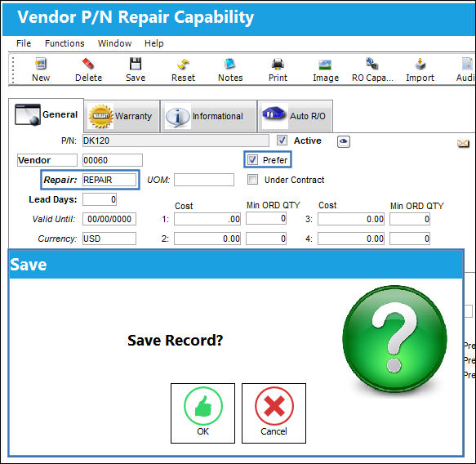Viewport: 476px width, 464px height.
Task: Click the Save Record? prompt text
Action: (x=176, y=340)
